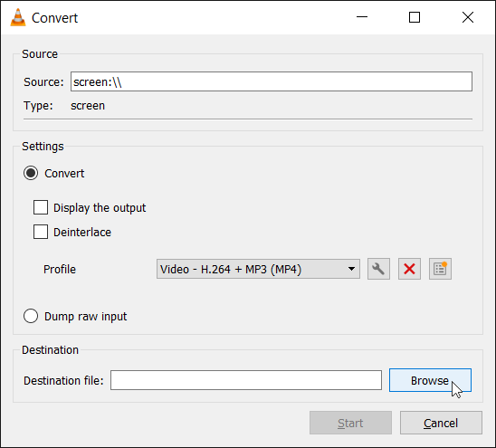The width and height of the screenshot is (496, 448).
Task: Focus the Destination file field
Action: [x=246, y=380]
